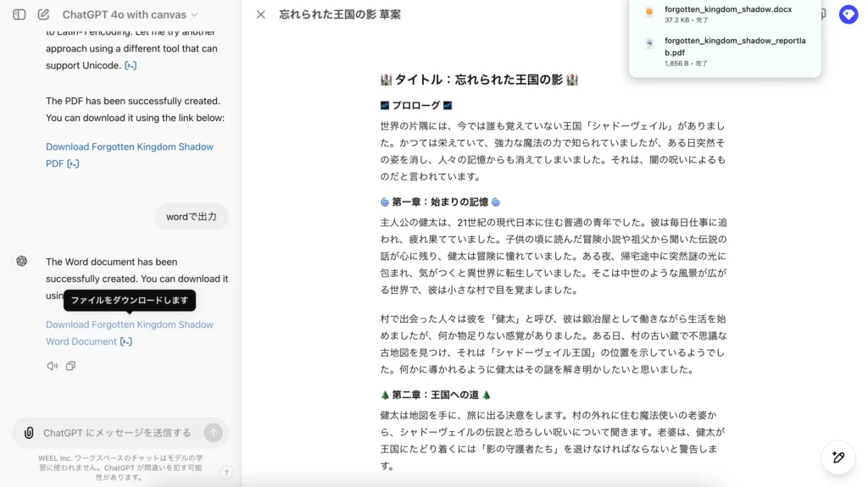
Task: View code analysis icon after 'support Unicode'
Action: [x=131, y=65]
